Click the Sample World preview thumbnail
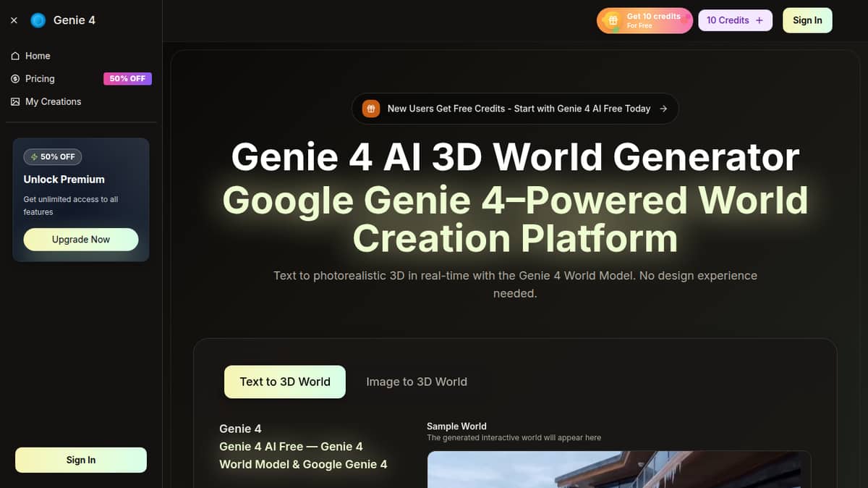868x488 pixels. coord(619,469)
